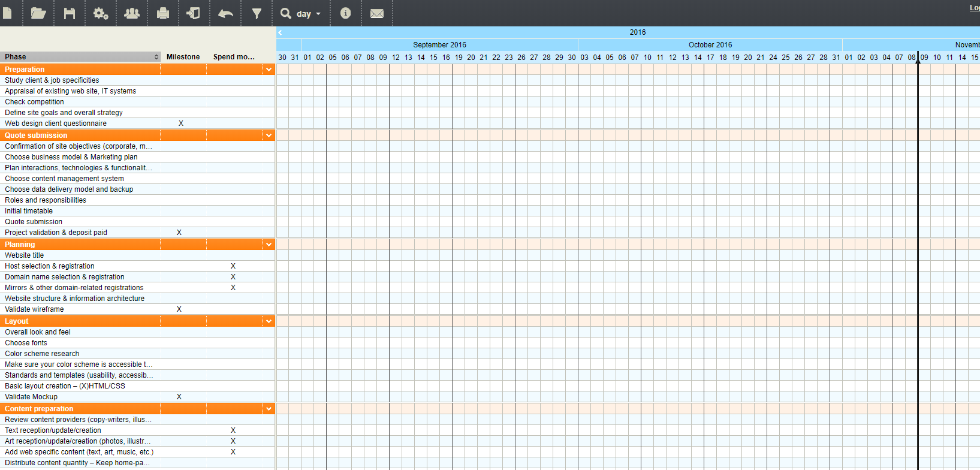The image size is (980, 470).
Task: Open a project with the folder icon
Action: (x=38, y=13)
